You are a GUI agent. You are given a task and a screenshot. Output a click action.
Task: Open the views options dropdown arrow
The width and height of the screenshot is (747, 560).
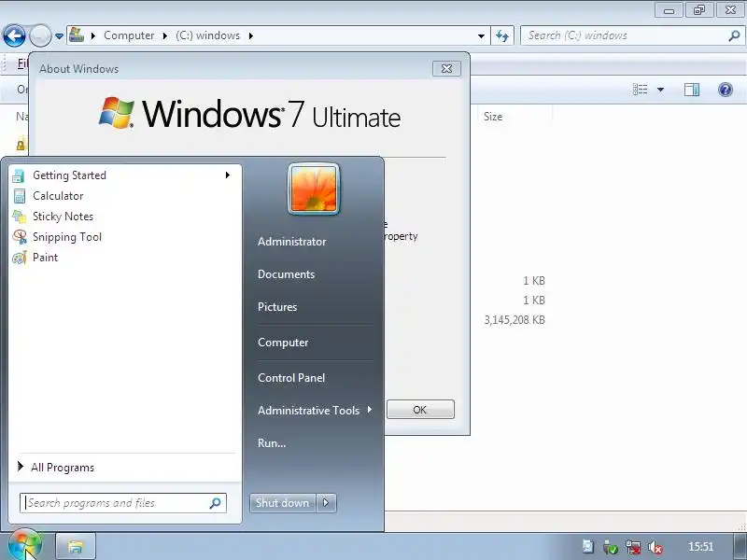pyautogui.click(x=661, y=90)
